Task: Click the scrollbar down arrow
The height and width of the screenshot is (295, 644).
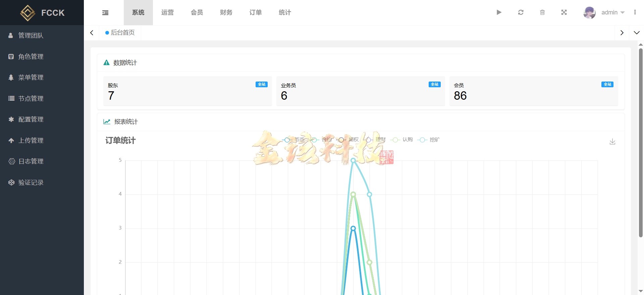Action: coord(641,291)
